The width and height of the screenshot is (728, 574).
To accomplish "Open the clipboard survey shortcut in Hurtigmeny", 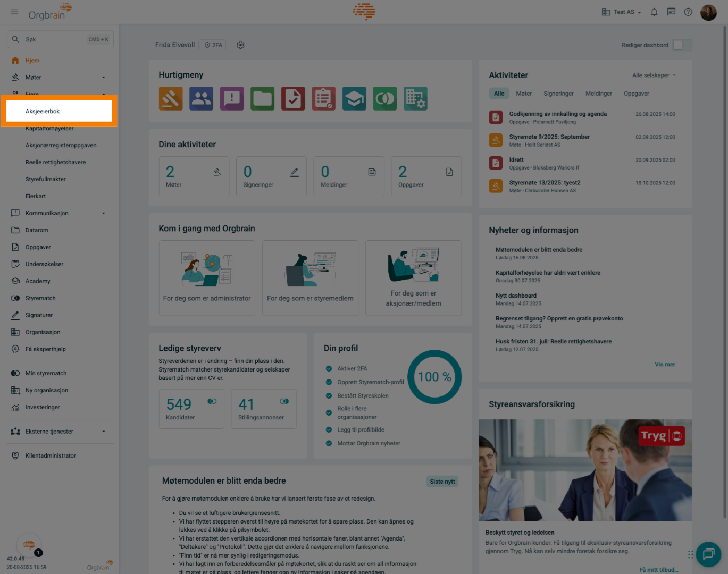I will [324, 98].
